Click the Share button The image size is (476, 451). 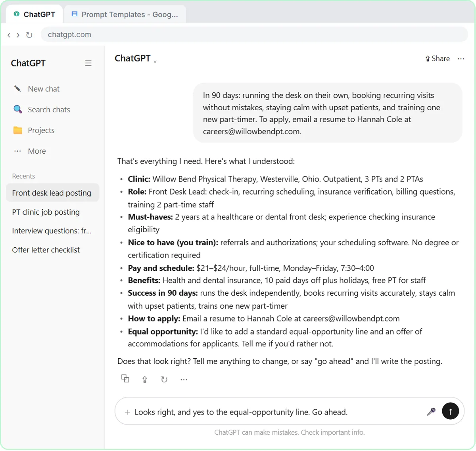pos(438,59)
